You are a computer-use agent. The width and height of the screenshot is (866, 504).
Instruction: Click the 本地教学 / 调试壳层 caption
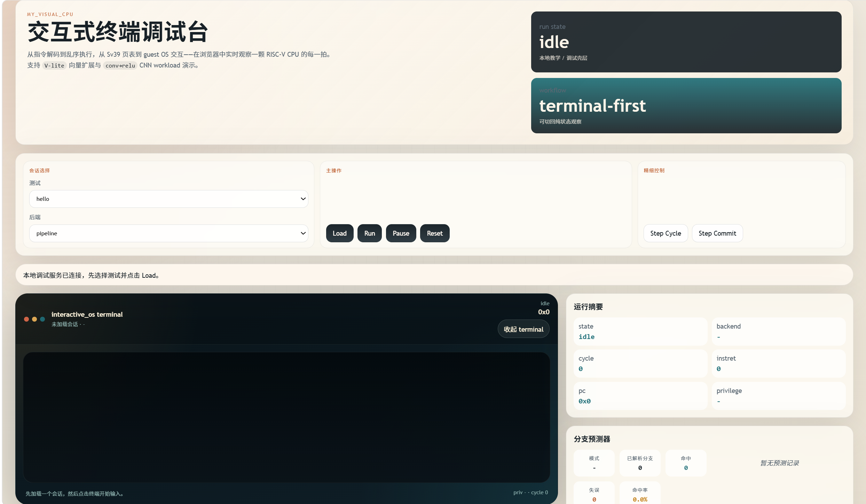pos(563,58)
